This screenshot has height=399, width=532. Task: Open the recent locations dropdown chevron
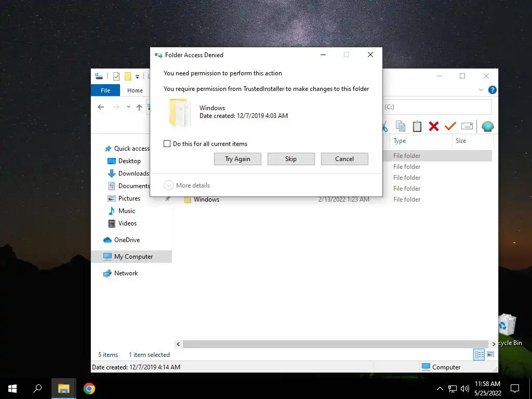point(128,107)
